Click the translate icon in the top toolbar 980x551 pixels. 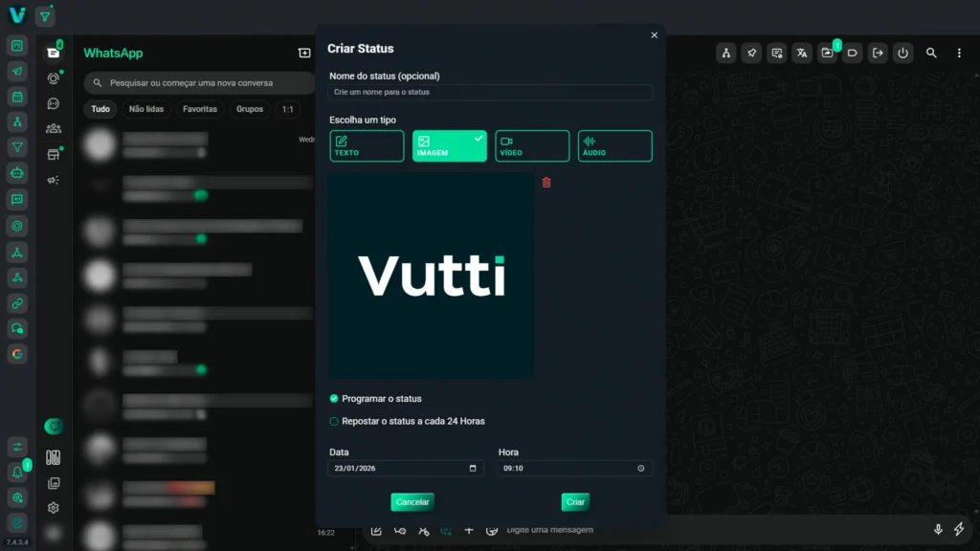click(802, 54)
